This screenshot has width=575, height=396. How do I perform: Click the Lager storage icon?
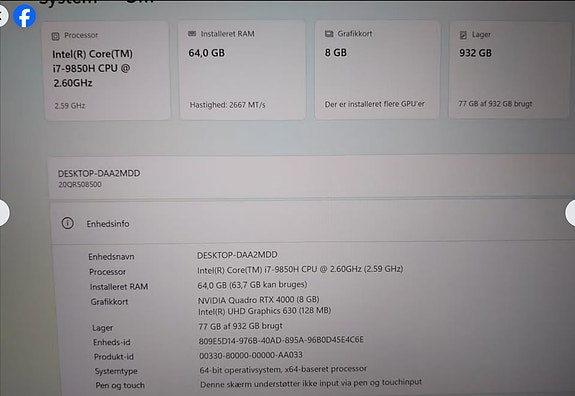(463, 35)
